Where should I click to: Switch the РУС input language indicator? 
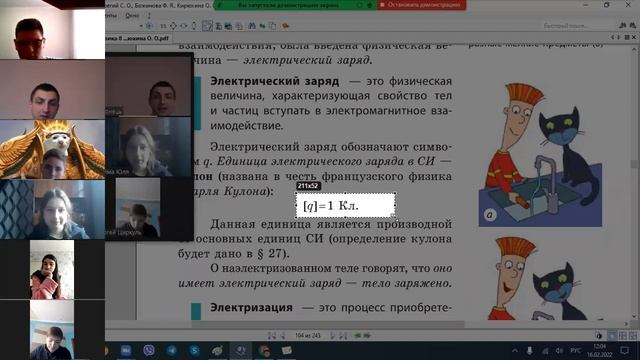(x=576, y=351)
